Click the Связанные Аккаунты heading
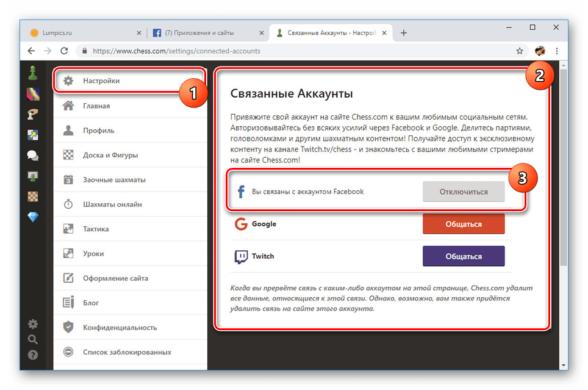This screenshot has width=588, height=390. tap(292, 93)
